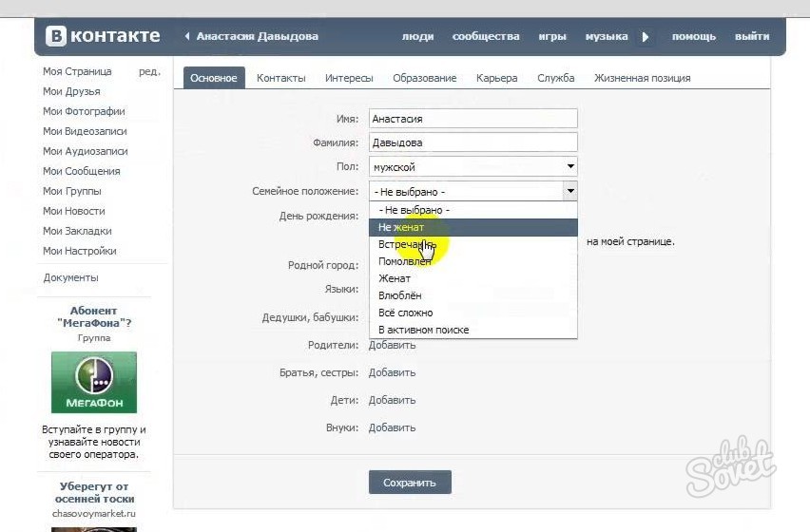The image size is (810, 532).
Task: Focus the Имя input field
Action: click(473, 119)
